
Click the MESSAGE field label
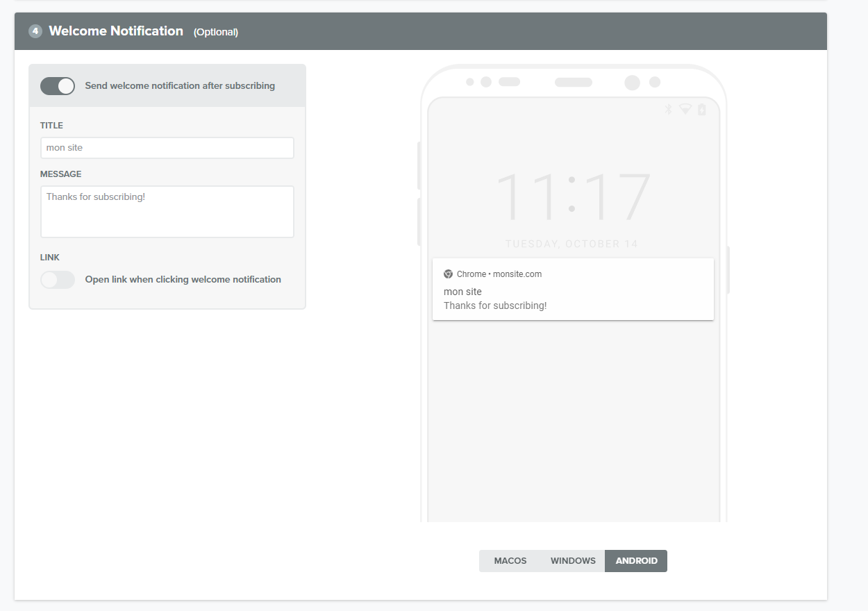coord(60,174)
